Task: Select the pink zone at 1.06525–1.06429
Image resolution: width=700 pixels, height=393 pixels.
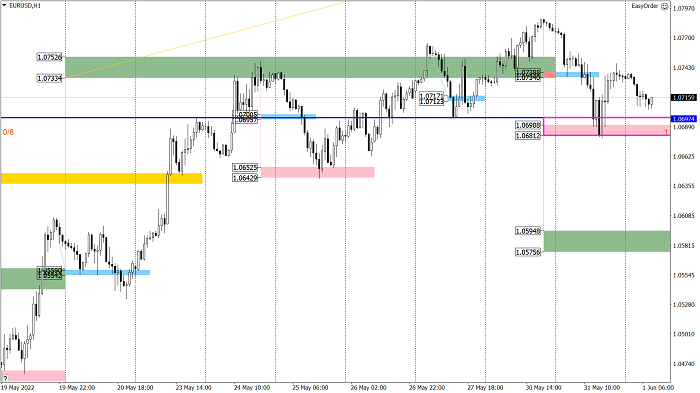Action: point(317,172)
